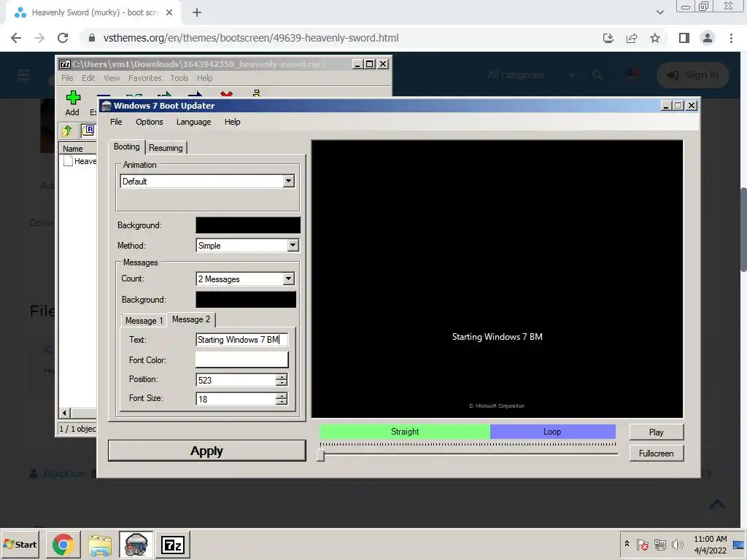Select the Message 1 tab
The width and height of the screenshot is (747, 560).
144,321
